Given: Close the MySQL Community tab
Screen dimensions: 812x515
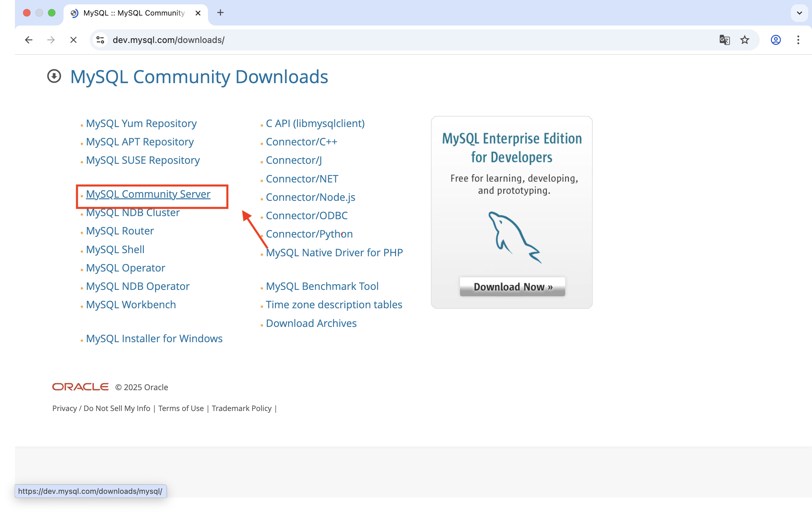Looking at the screenshot, I should coord(198,13).
